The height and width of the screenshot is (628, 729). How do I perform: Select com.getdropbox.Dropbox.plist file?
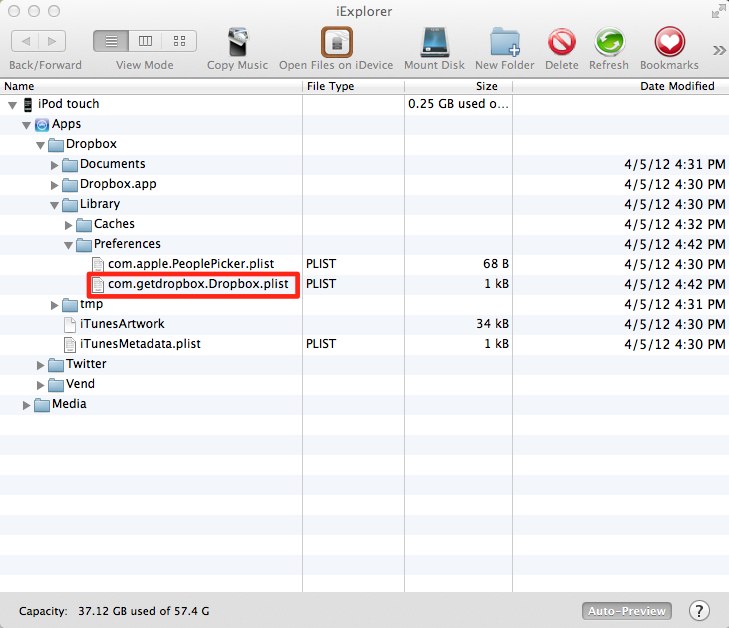(198, 284)
